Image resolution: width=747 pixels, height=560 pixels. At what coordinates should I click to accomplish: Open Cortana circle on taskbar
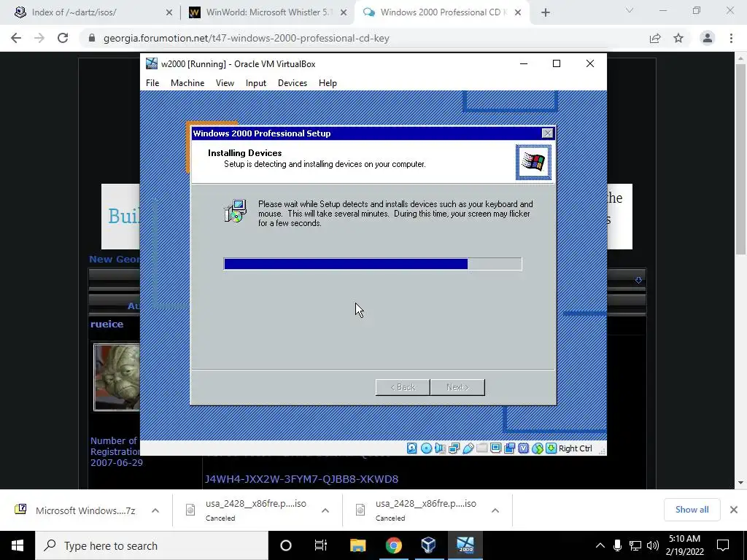[286, 545]
